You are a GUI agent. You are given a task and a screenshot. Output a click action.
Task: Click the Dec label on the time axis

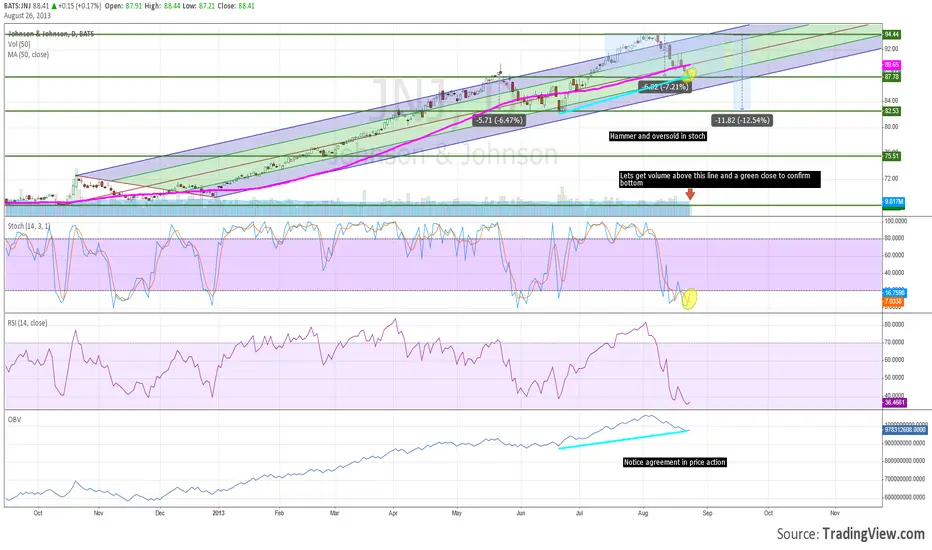pyautogui.click(x=159, y=513)
